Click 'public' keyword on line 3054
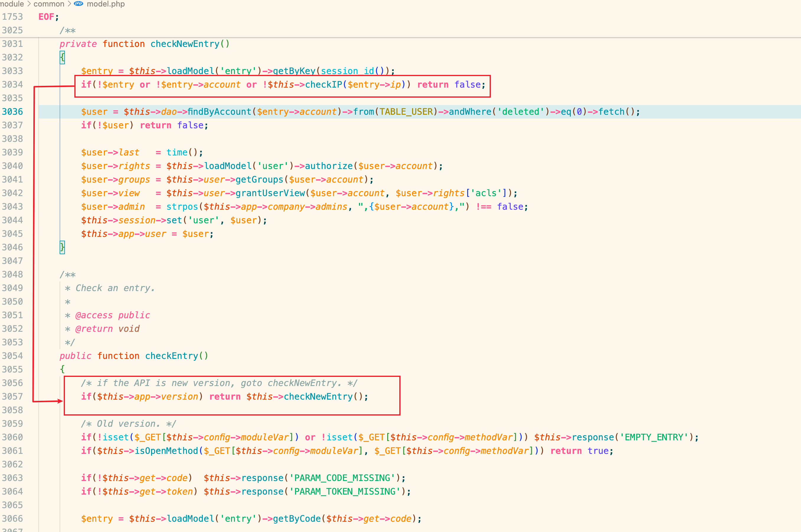 [75, 356]
